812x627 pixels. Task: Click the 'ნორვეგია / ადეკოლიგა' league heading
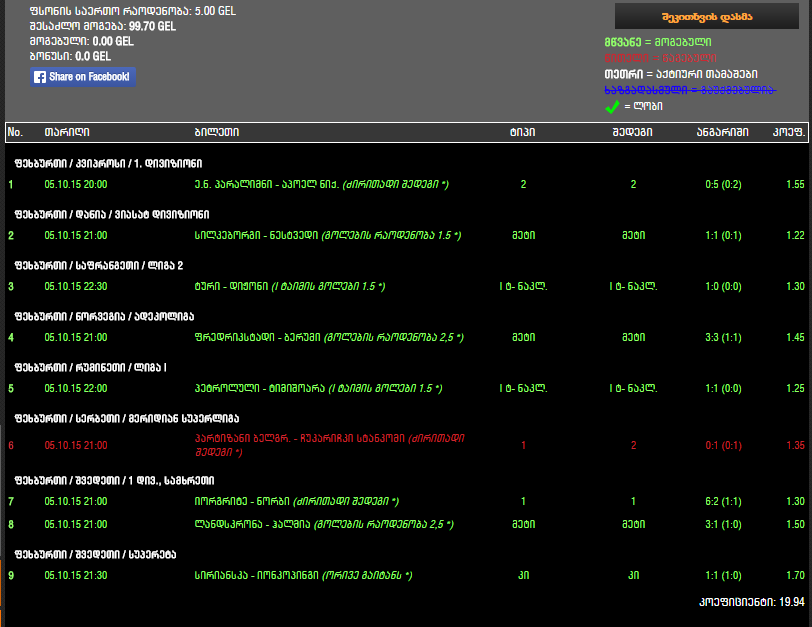(104, 316)
